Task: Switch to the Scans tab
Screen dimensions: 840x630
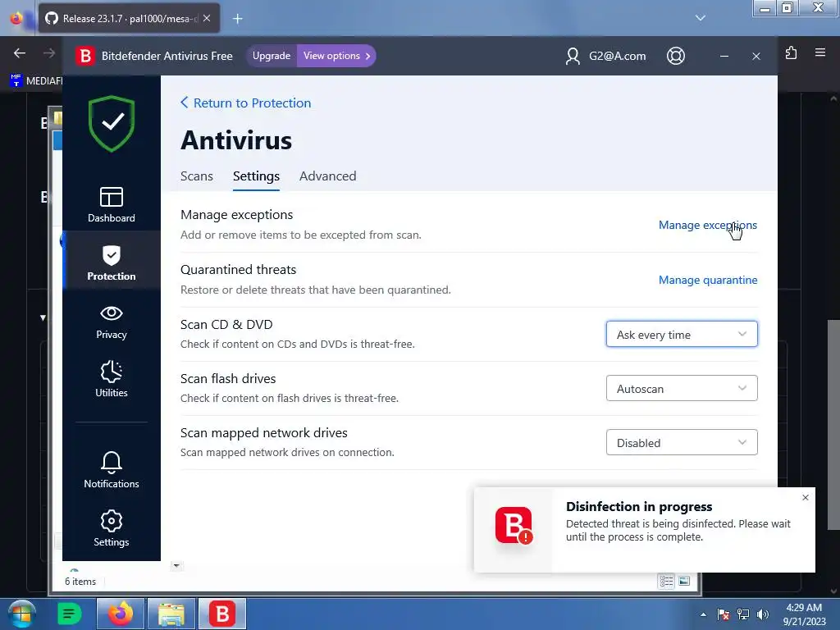Action: tap(197, 176)
